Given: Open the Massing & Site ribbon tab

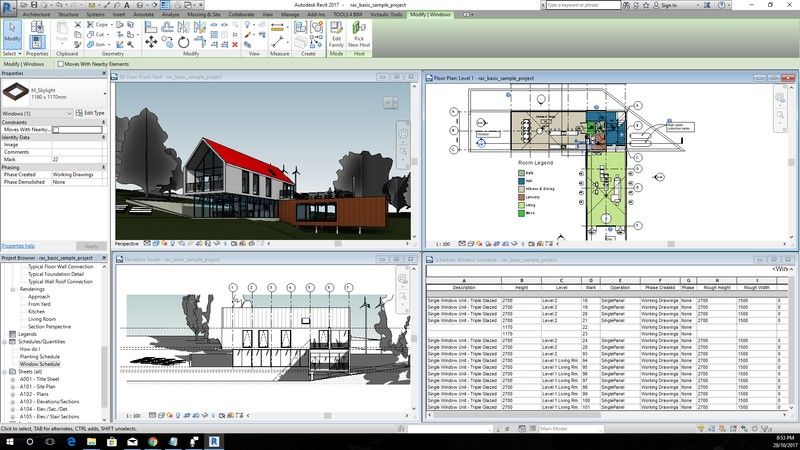Looking at the screenshot, I should click(x=204, y=15).
